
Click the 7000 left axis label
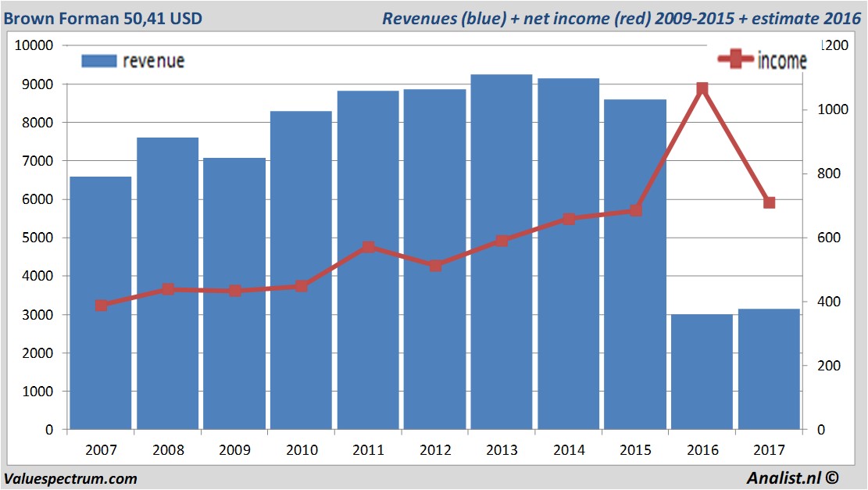click(38, 161)
